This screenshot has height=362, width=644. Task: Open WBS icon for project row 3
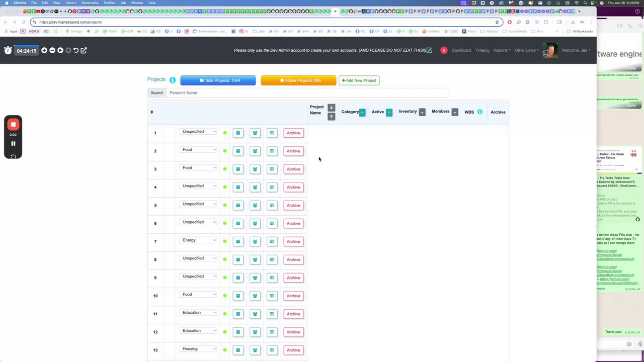(272, 169)
